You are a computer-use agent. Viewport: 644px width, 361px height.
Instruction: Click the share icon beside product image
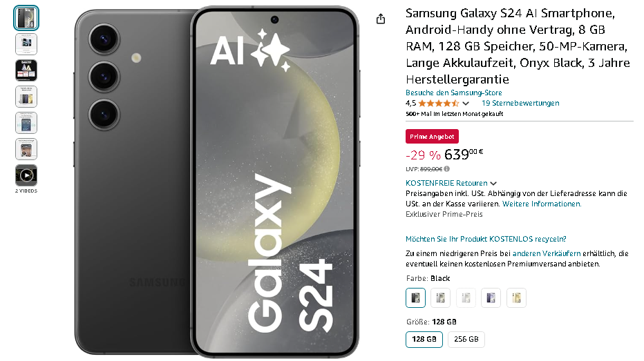(x=381, y=19)
